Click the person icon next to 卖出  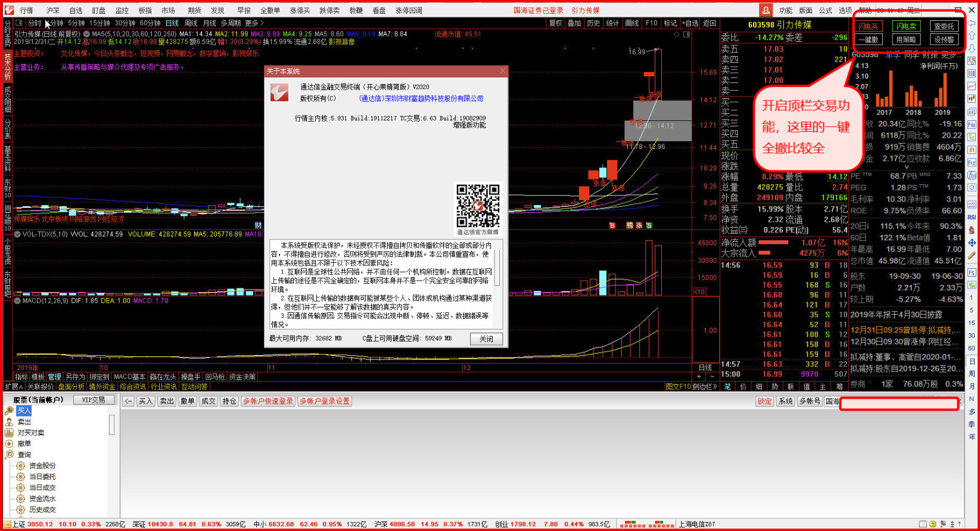[x=9, y=421]
